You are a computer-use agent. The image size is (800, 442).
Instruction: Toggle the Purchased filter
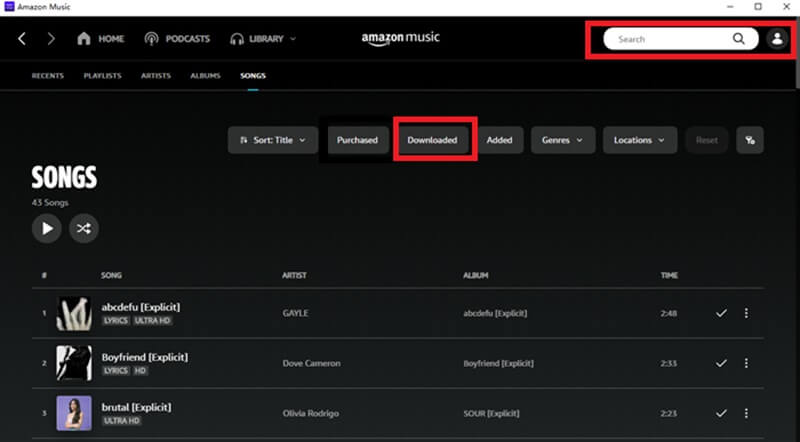[x=357, y=140]
